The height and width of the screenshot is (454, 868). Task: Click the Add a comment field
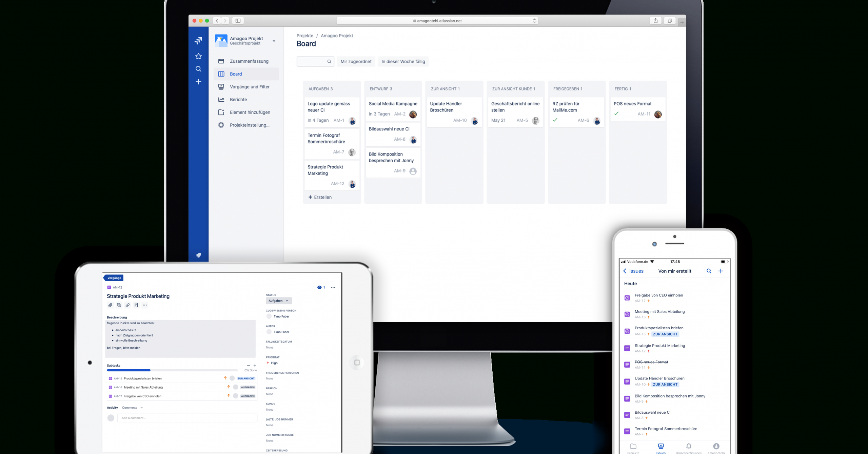[187, 418]
